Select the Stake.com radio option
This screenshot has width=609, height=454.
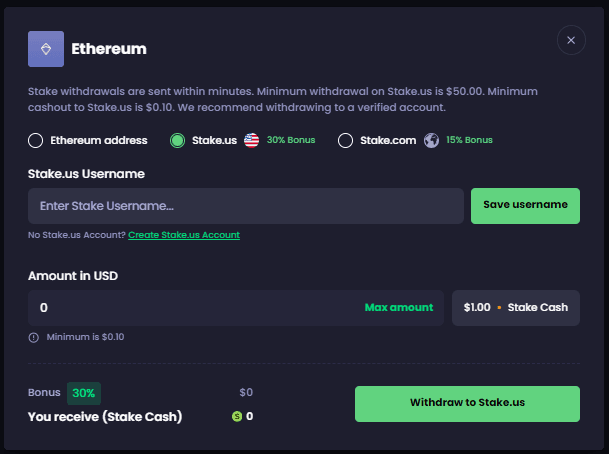pyautogui.click(x=346, y=141)
